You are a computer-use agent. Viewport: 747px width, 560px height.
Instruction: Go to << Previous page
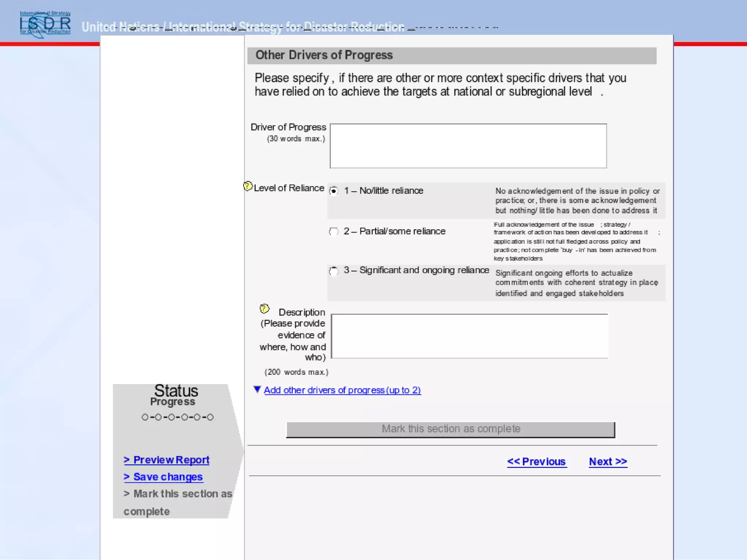click(x=537, y=462)
